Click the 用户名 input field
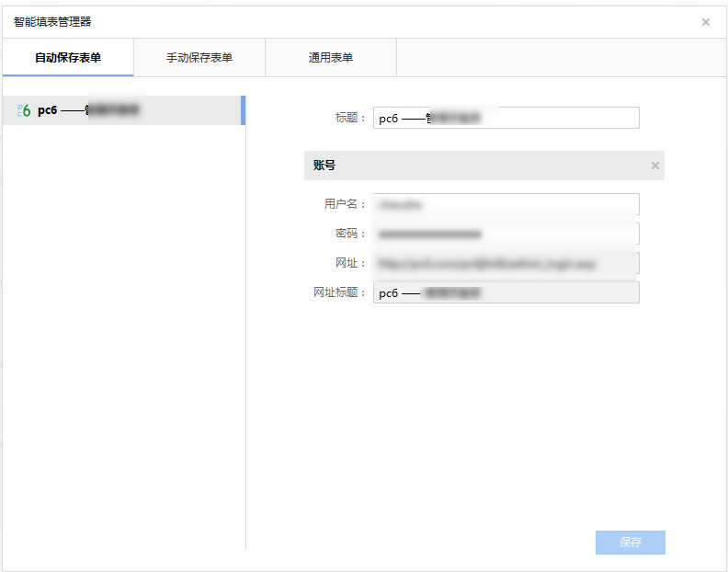728x572 pixels. click(x=506, y=204)
